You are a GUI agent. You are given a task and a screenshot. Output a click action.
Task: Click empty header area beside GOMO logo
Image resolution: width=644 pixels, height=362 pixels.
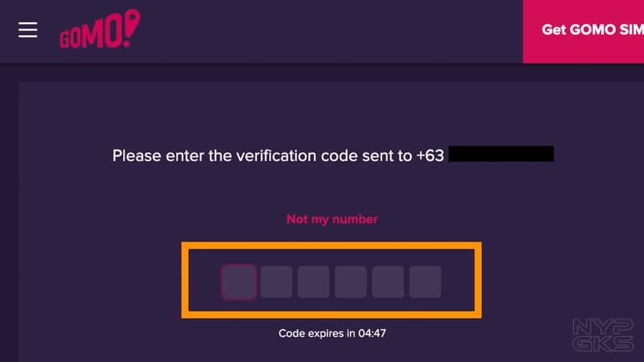coord(328,31)
